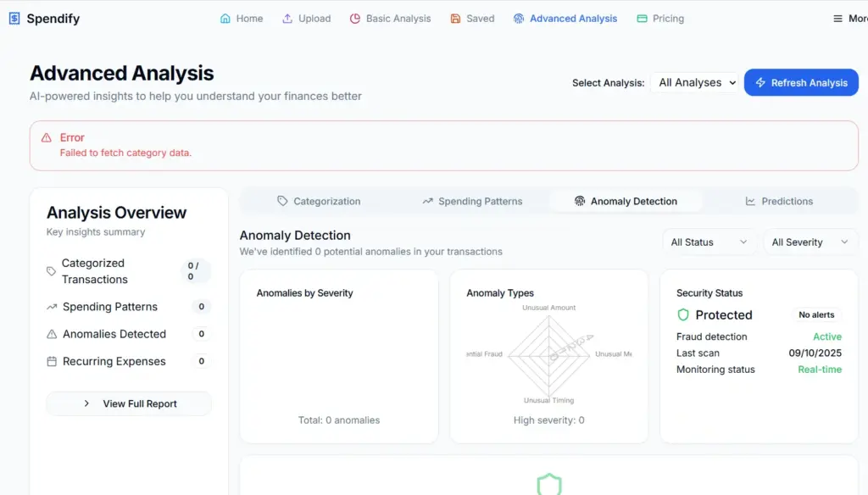Image resolution: width=868 pixels, height=495 pixels.
Task: Click the Refresh Analysis button
Action: [800, 82]
